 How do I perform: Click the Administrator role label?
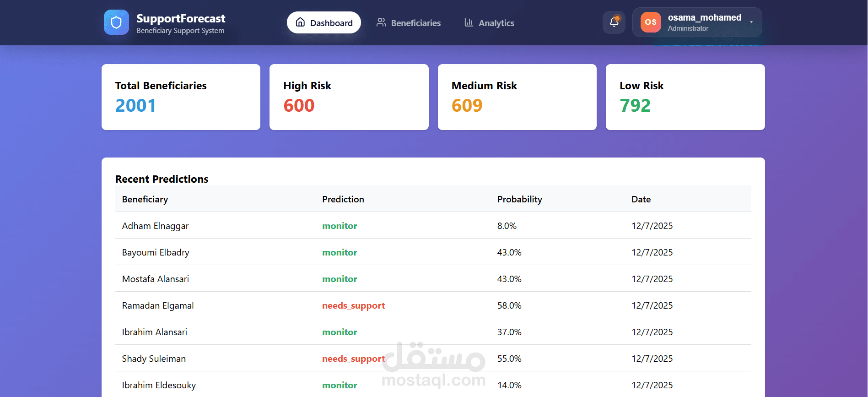[x=688, y=28]
